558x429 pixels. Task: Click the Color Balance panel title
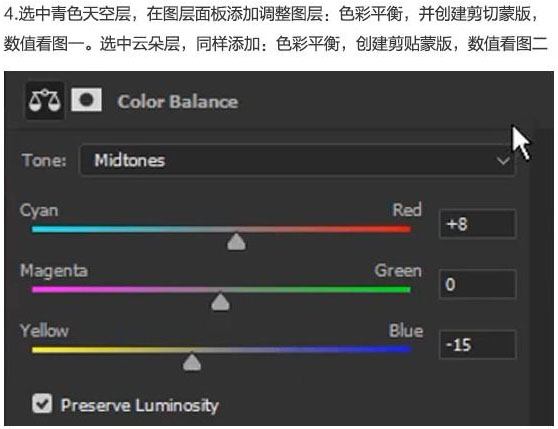(178, 102)
